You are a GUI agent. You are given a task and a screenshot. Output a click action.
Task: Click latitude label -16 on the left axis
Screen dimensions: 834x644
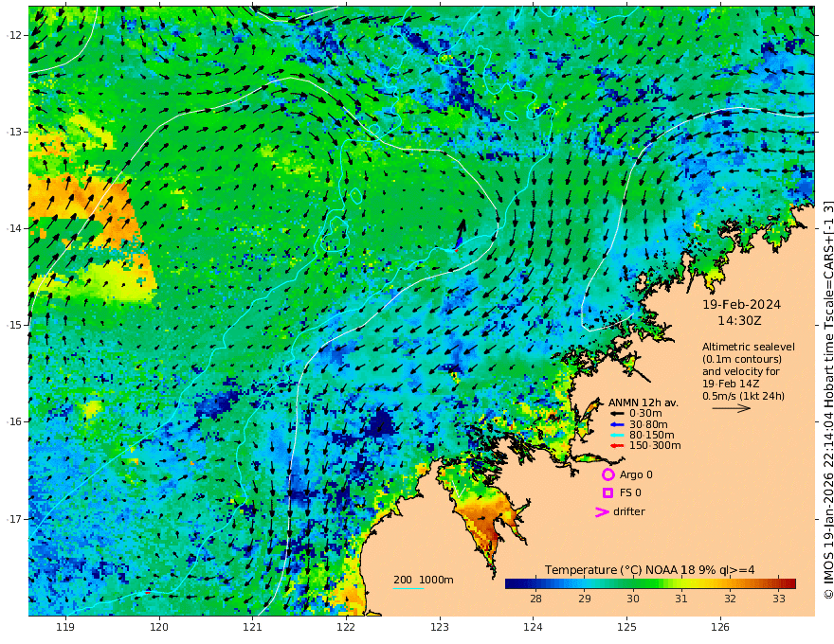point(14,421)
